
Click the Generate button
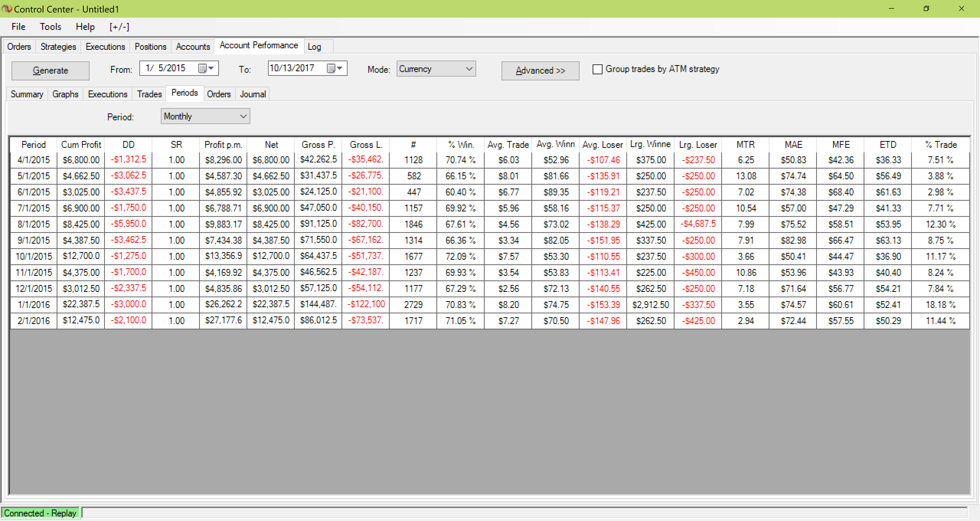click(x=50, y=70)
